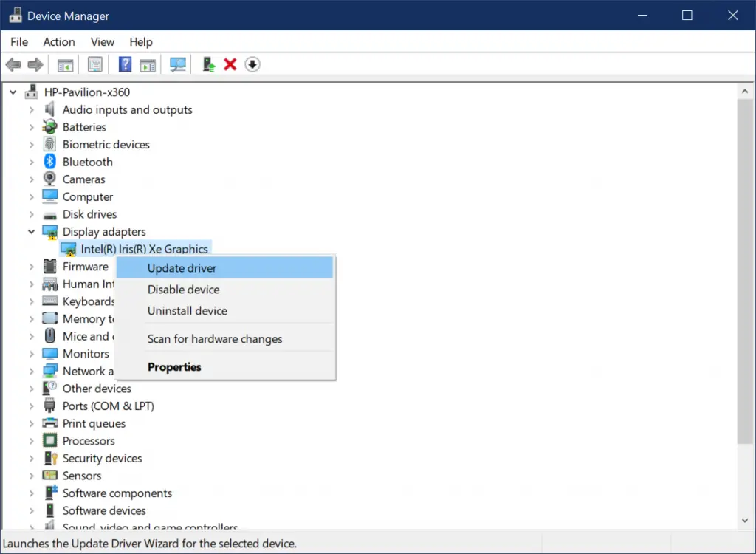Screen dimensions: 756x554
Task: Click the scrollbar down arrow
Action: (745, 520)
